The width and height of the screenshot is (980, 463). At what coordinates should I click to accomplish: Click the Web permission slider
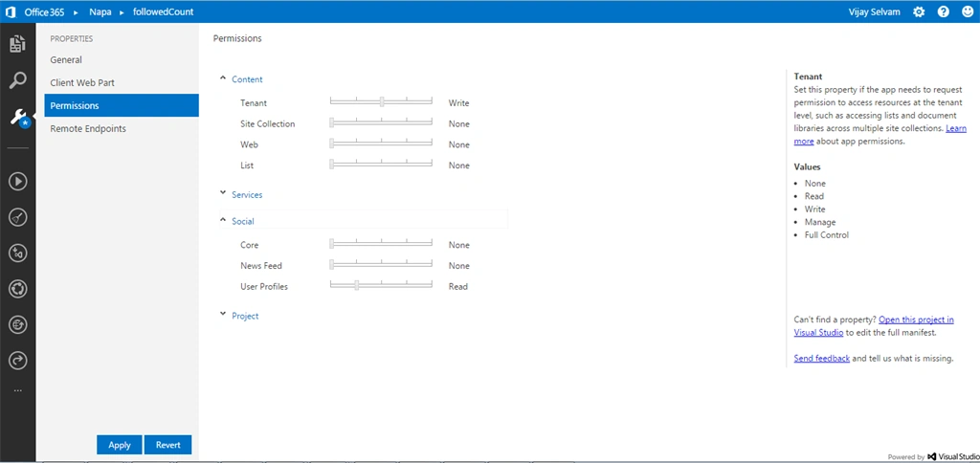point(381,143)
